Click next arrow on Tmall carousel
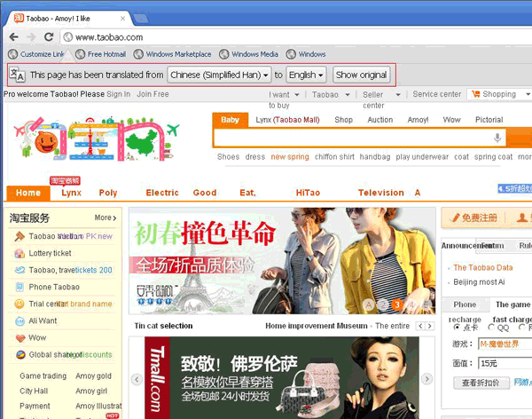Screen dimensions: 532x419 point(426,378)
